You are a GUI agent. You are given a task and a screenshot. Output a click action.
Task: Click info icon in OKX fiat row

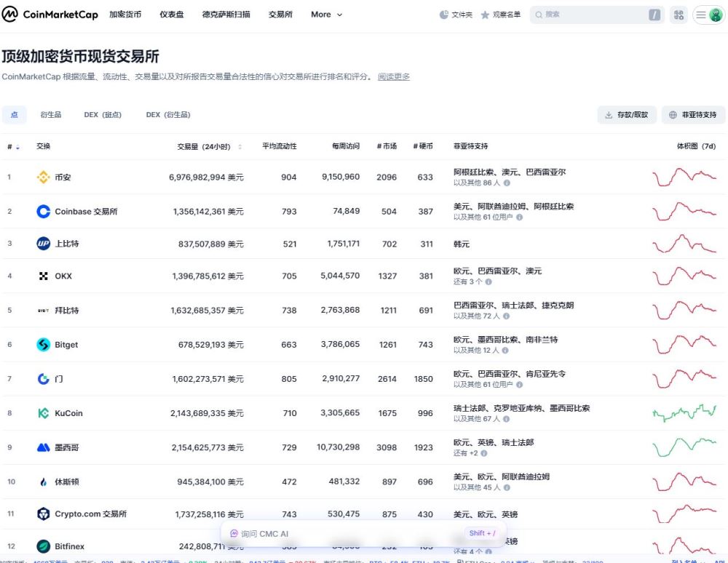[x=488, y=281]
